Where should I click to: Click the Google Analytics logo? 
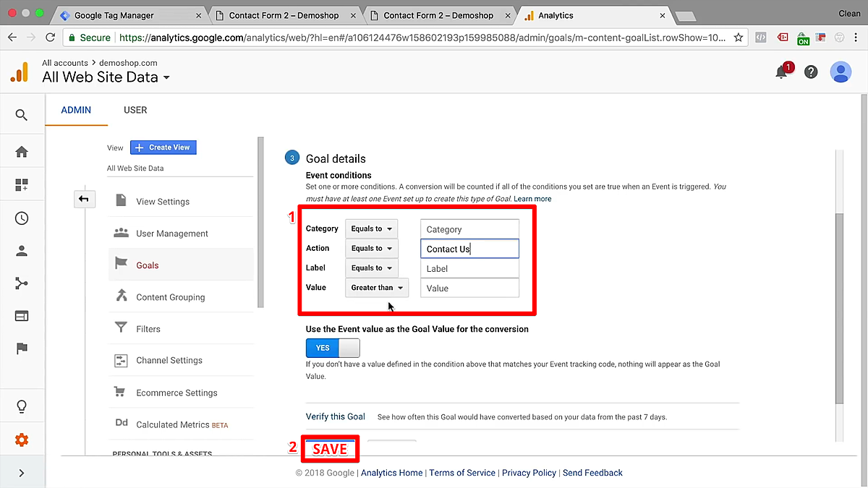(x=20, y=72)
